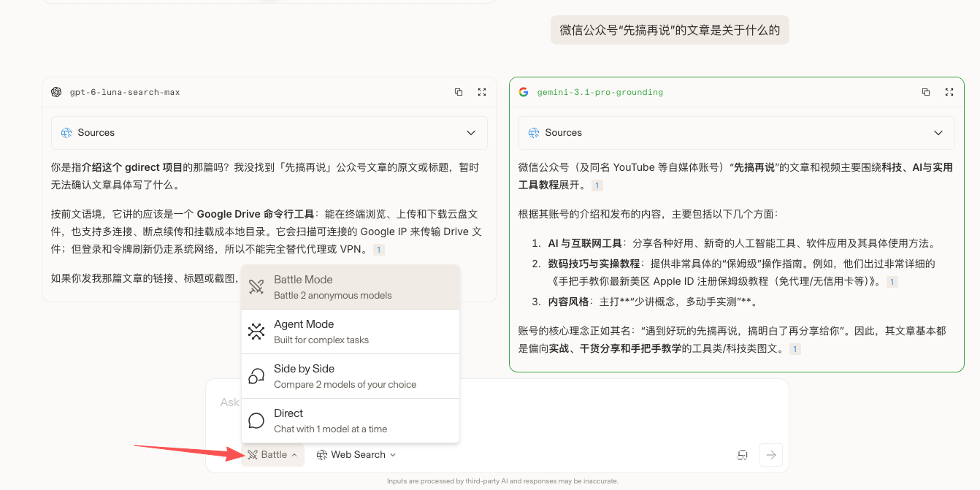
Task: Click the Agent Mode icon
Action: [256, 332]
